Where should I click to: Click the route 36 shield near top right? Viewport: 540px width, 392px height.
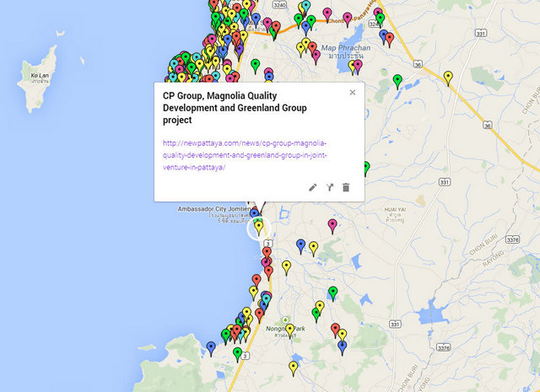[418, 64]
